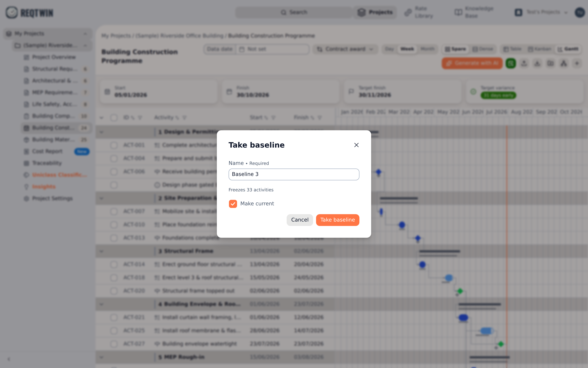Switch to the Table view

(x=512, y=49)
